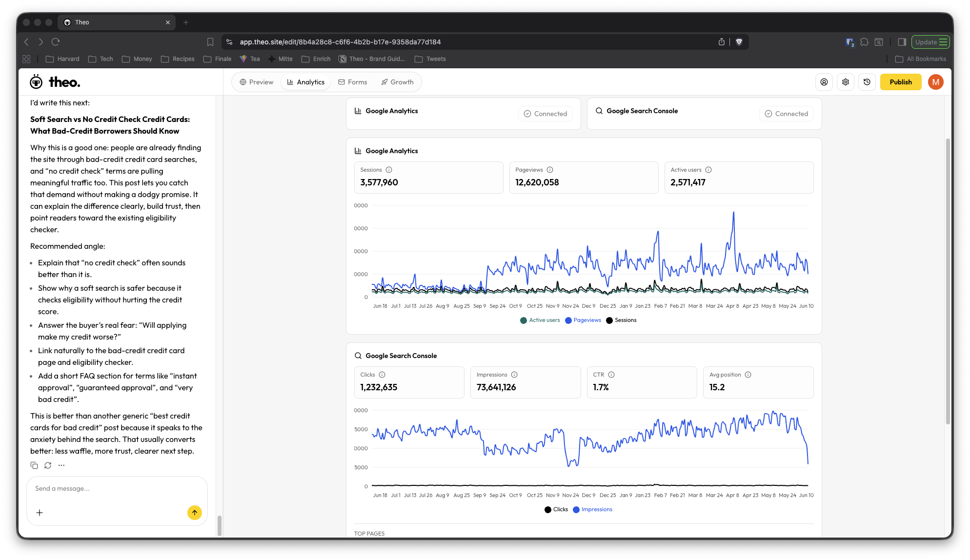The width and height of the screenshot is (970, 560).
Task: Click the chat panel scrollbar
Action: (x=220, y=526)
